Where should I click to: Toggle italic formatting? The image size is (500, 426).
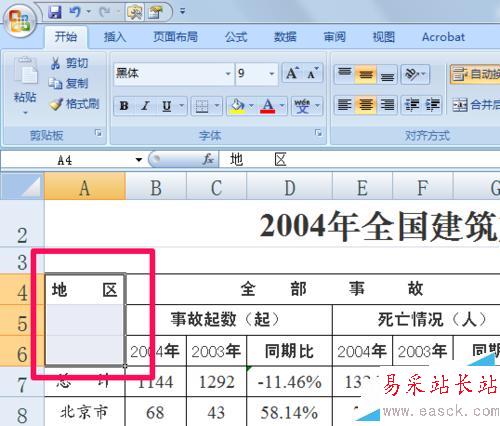pyautogui.click(x=145, y=106)
